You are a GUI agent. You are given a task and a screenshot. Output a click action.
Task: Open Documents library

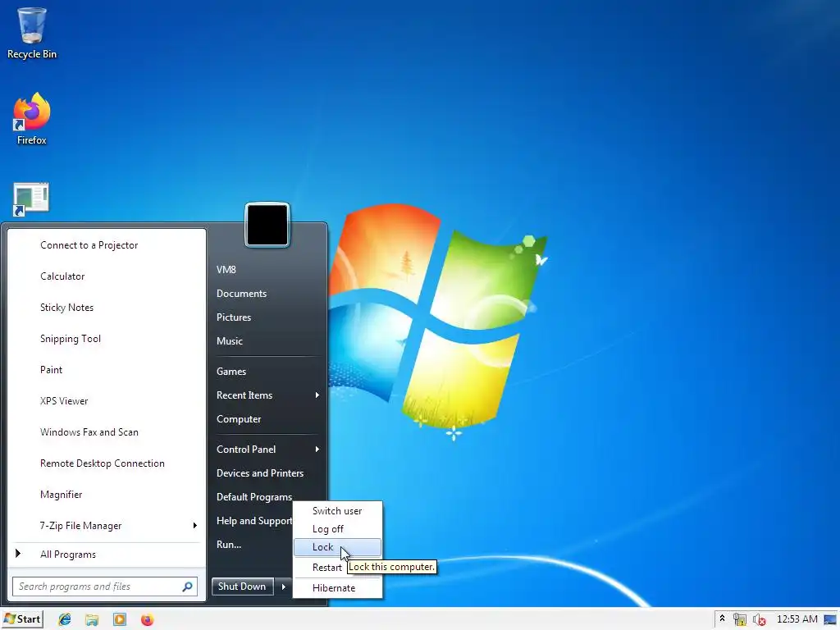[267, 294]
